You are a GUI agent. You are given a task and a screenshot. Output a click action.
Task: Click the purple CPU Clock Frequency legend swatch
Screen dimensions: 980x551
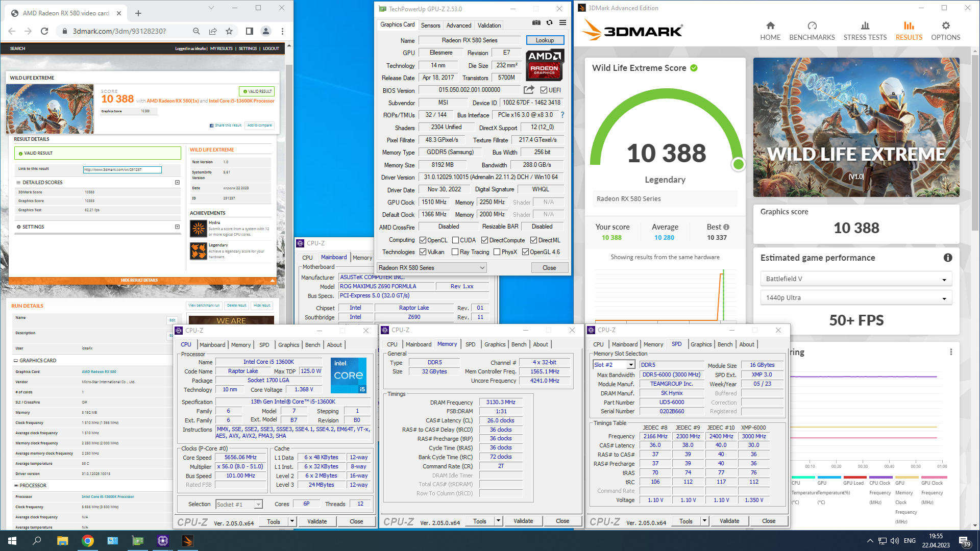(x=881, y=478)
